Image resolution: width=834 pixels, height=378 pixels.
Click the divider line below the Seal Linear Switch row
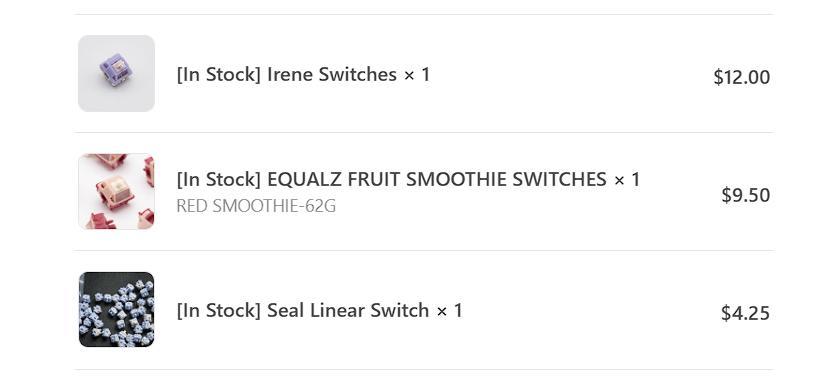pyautogui.click(x=424, y=369)
